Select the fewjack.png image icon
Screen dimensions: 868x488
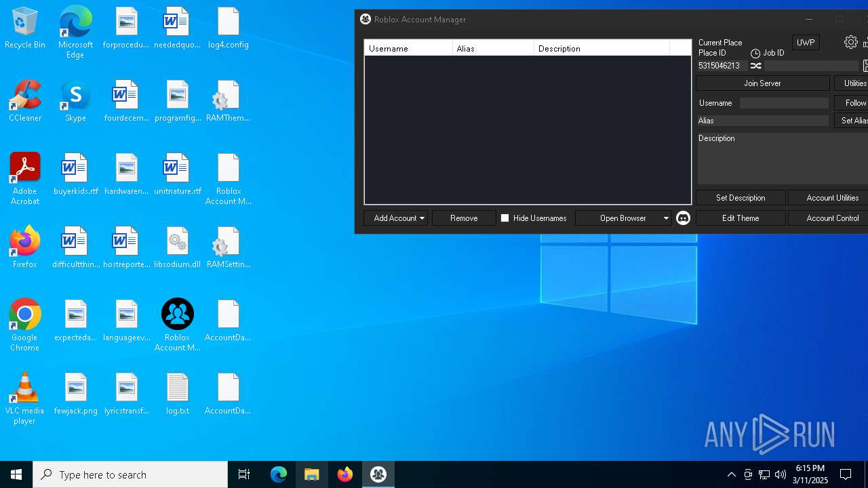coord(75,394)
